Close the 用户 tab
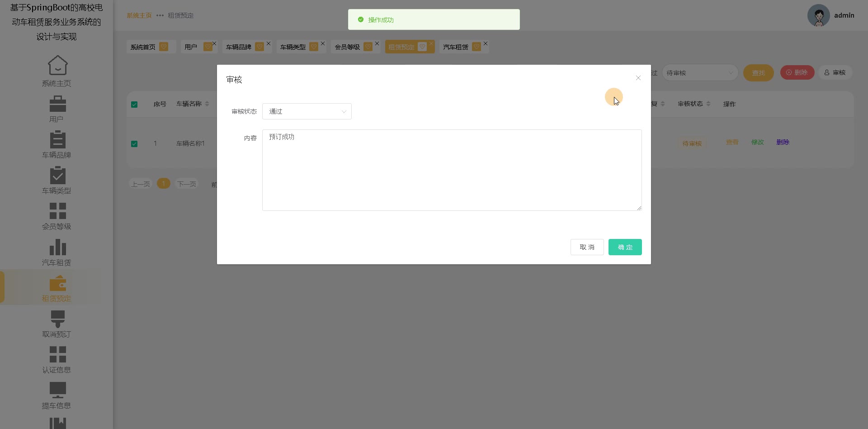Screen dimensions: 868x429 [214, 43]
